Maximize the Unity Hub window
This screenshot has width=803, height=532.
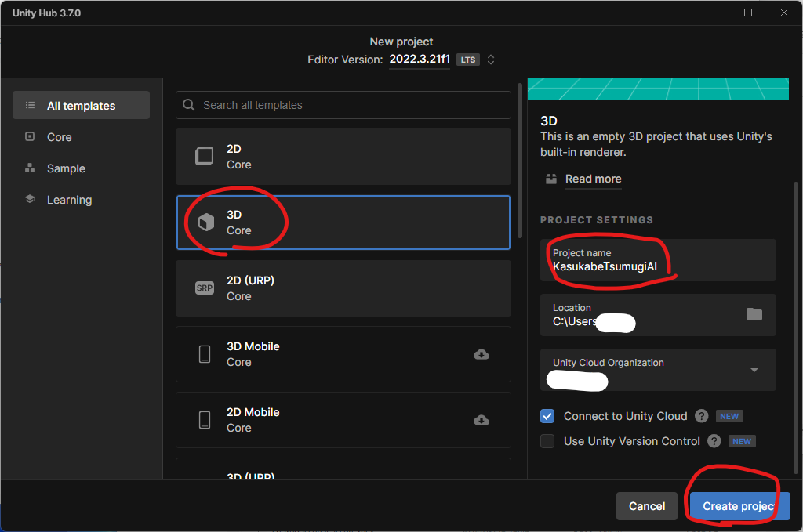coord(747,13)
